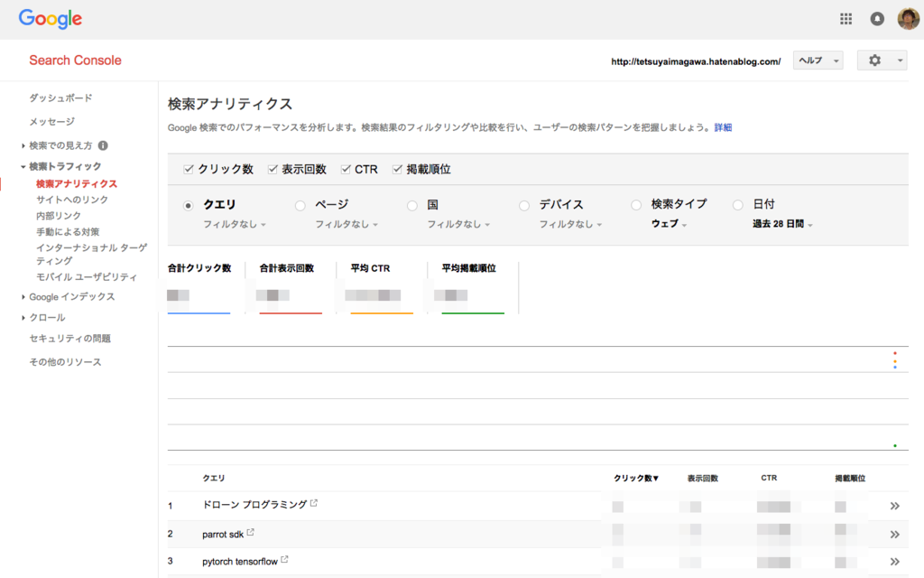Toggle the クリック数 checkbox
Viewport: 924px width, 578px height.
pyautogui.click(x=189, y=169)
